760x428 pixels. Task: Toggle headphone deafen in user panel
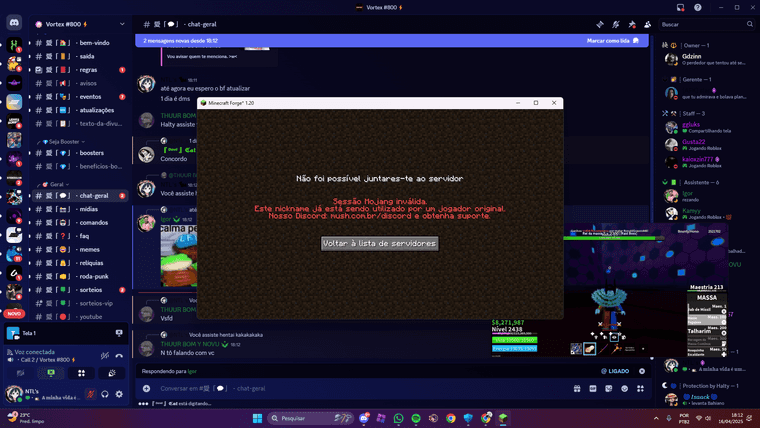[x=104, y=394]
